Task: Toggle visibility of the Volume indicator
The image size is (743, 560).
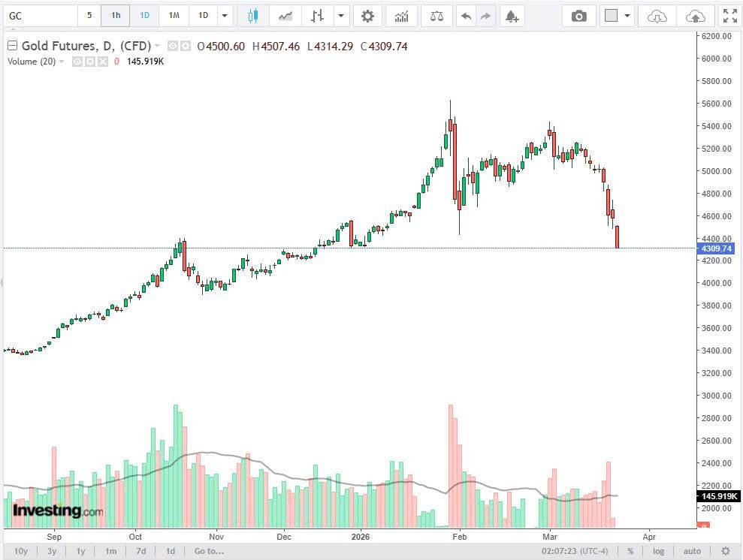Action: (77, 62)
